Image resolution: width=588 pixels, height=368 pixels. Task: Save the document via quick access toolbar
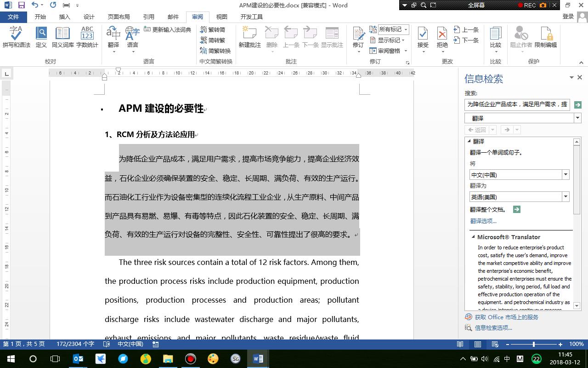pyautogui.click(x=21, y=5)
